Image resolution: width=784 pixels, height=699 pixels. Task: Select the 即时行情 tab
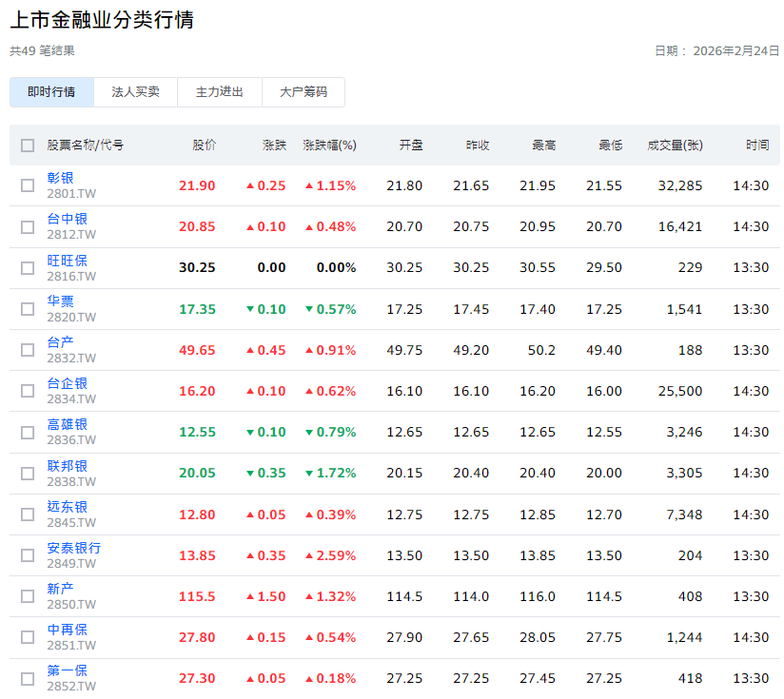(51, 92)
